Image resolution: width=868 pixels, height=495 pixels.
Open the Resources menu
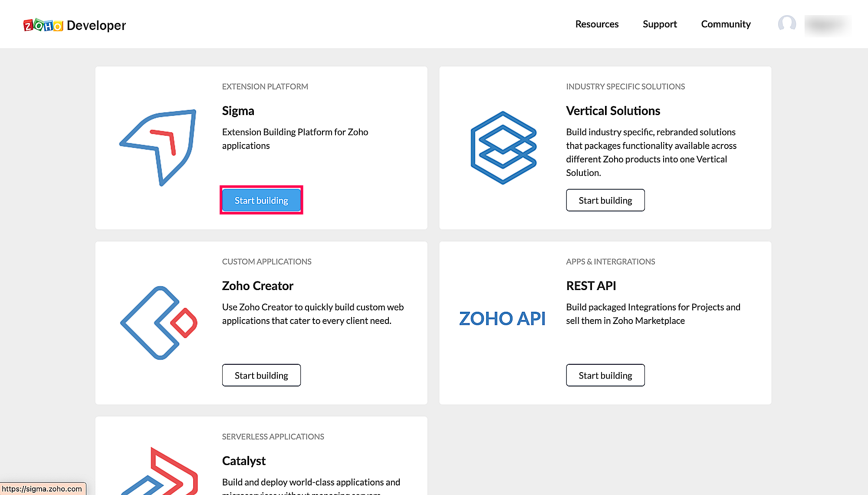tap(597, 24)
